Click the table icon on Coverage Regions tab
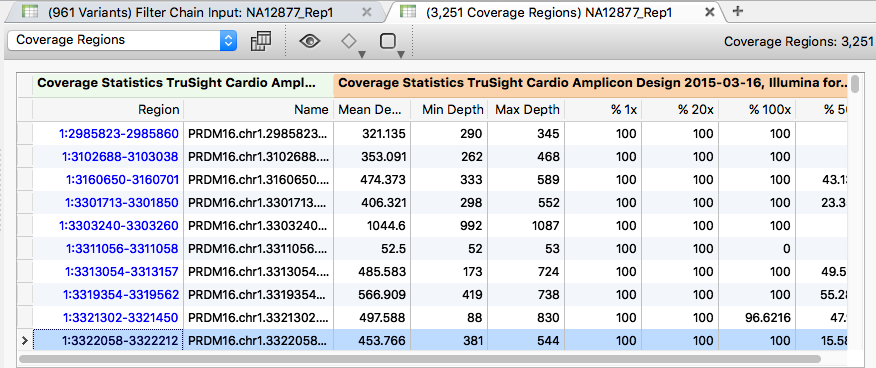 [408, 12]
